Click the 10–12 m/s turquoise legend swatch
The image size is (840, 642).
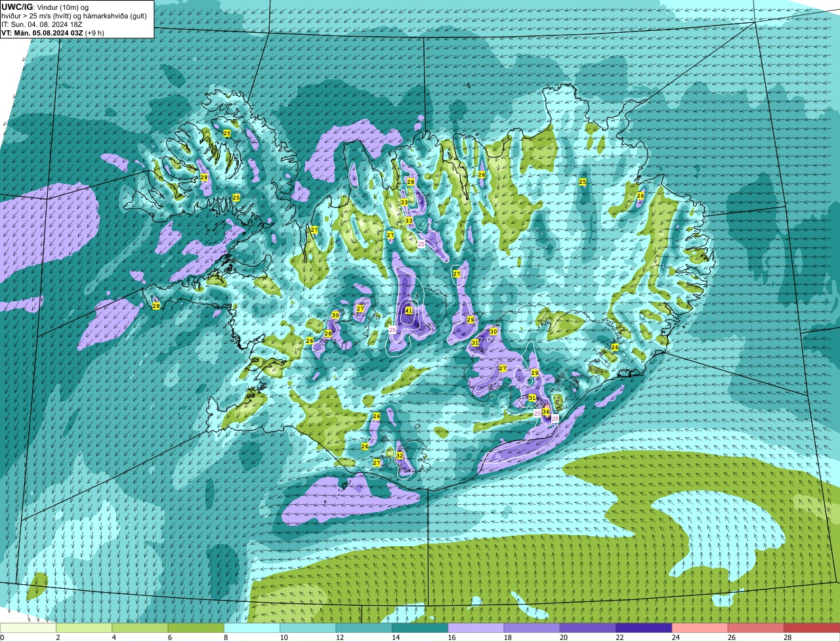pyautogui.click(x=308, y=628)
